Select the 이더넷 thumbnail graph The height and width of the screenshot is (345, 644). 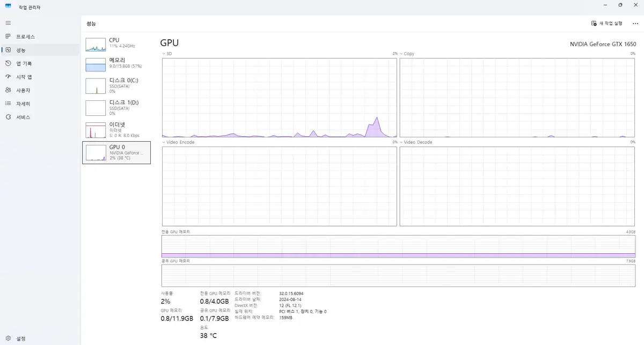point(96,130)
